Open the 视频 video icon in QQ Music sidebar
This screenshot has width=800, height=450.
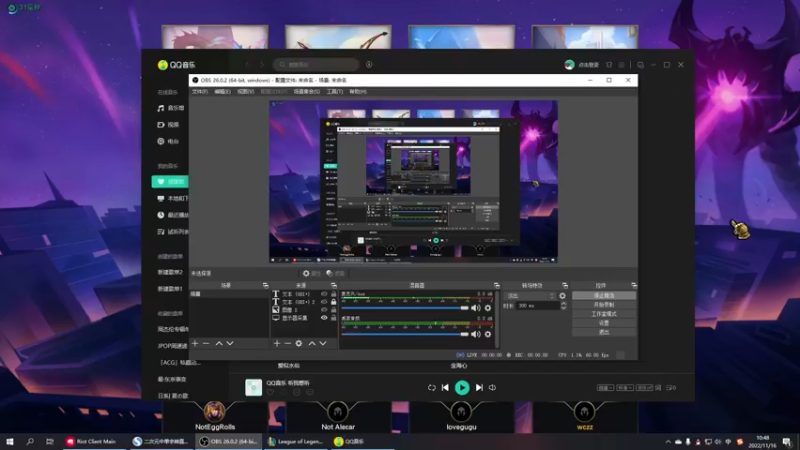[161, 124]
